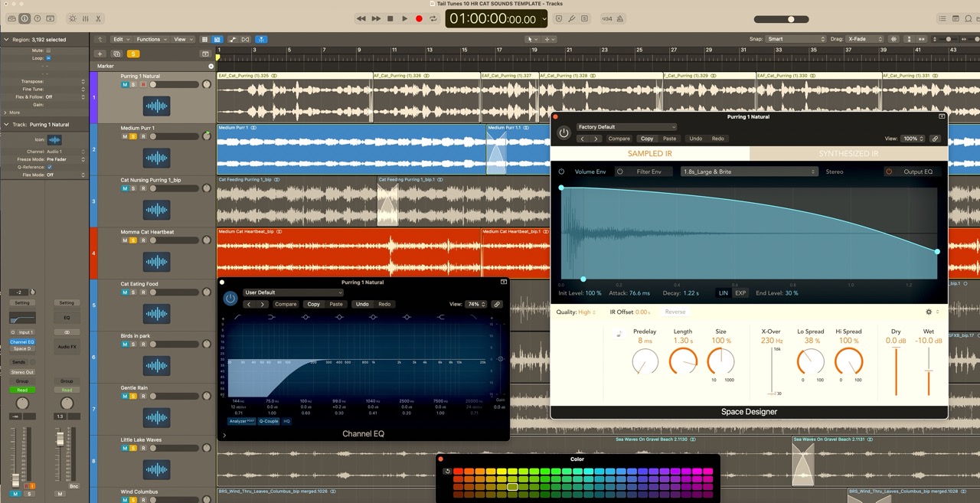Collapse the Track Purring 1 Natural disclosure triangle
The width and height of the screenshot is (980, 503).
pyautogui.click(x=6, y=124)
